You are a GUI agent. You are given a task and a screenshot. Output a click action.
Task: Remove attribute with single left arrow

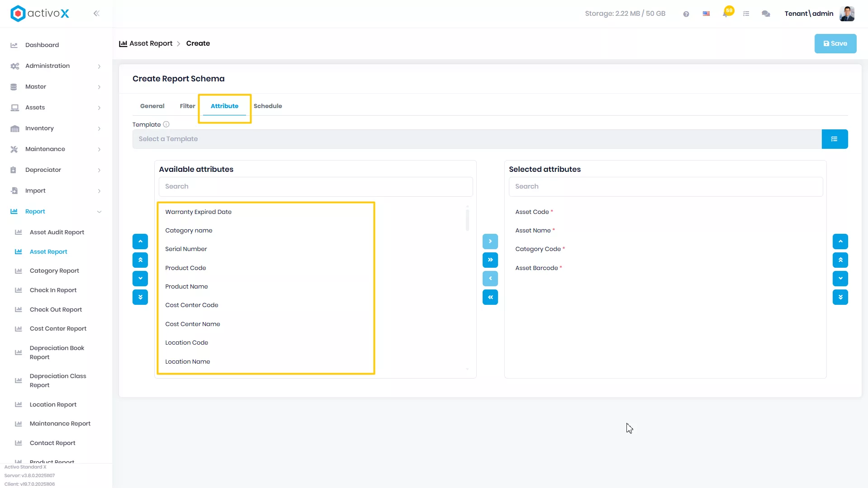(x=490, y=279)
